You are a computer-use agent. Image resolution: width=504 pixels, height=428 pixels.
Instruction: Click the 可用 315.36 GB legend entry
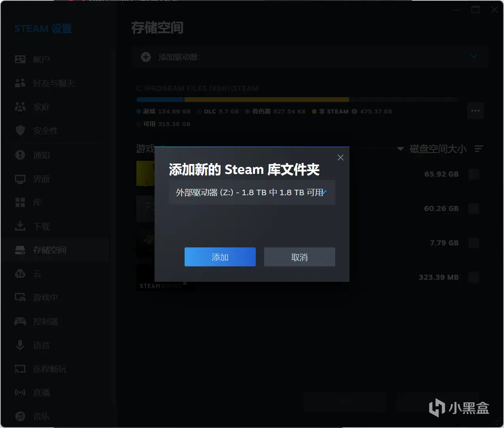(x=164, y=124)
